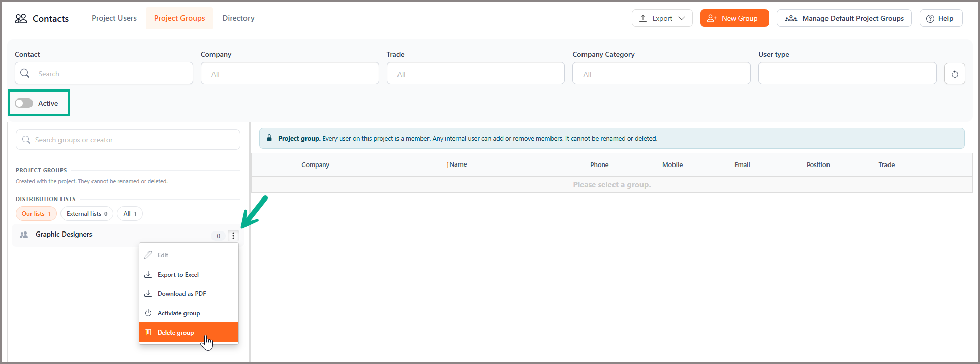Click the Graphic Designers group icon
The image size is (980, 364).
[x=24, y=235]
